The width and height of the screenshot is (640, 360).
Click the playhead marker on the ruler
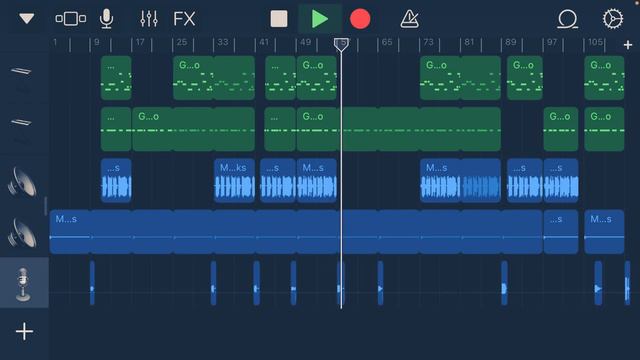341,44
